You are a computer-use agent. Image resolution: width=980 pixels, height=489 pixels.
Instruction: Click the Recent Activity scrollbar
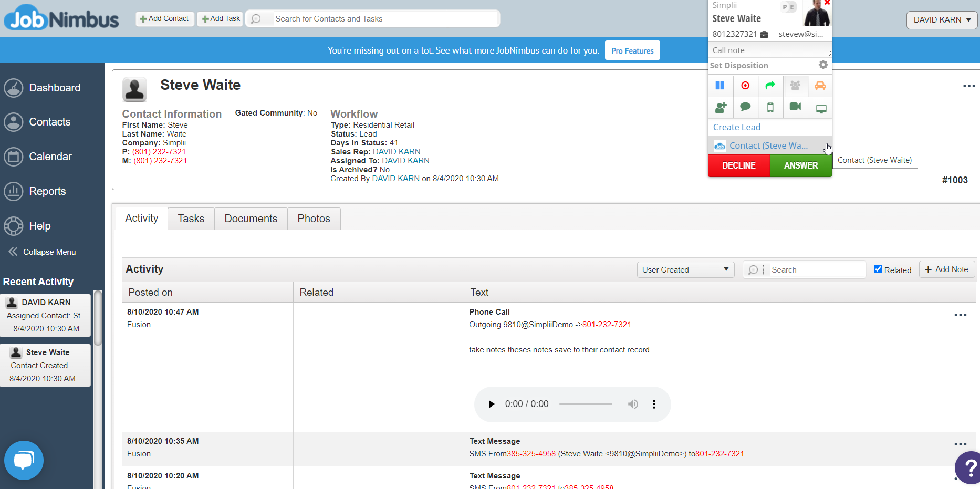tap(98, 318)
